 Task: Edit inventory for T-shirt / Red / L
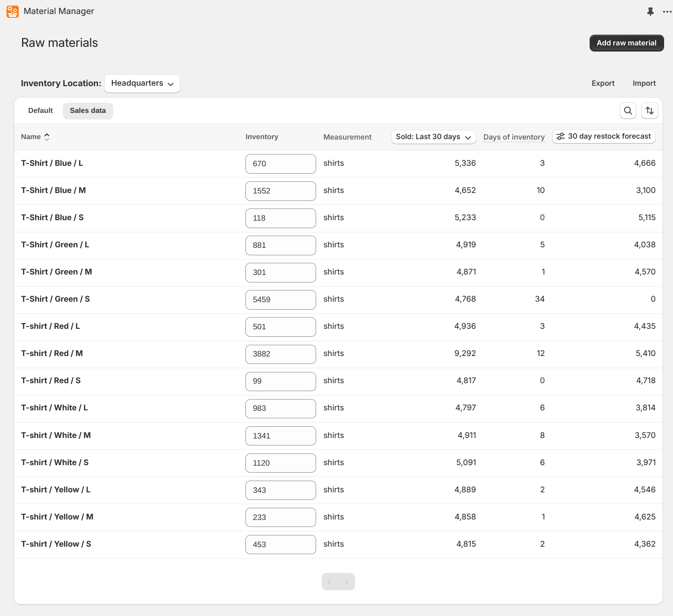[x=281, y=327]
